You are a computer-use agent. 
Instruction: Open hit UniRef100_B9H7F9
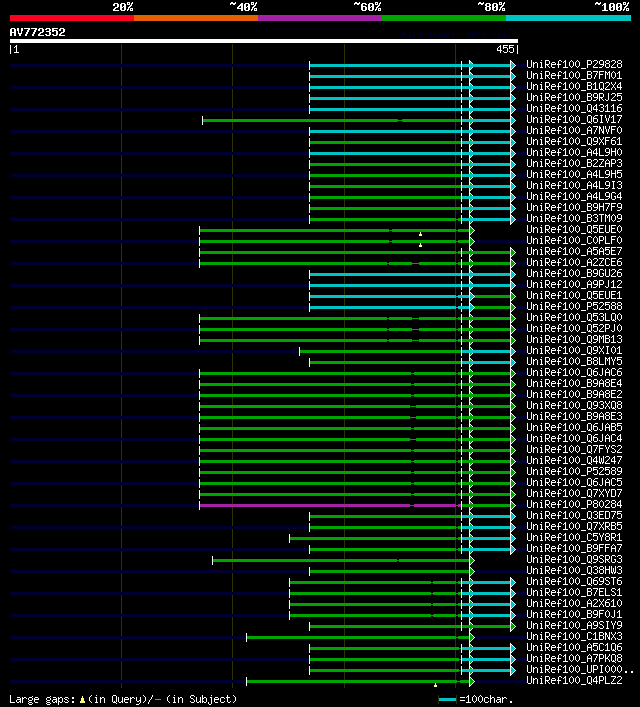click(x=574, y=207)
